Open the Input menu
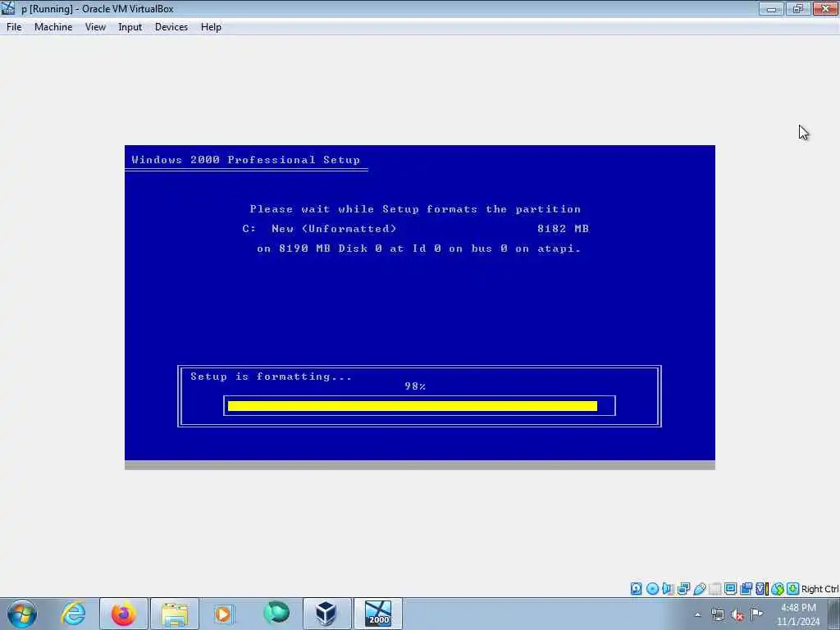This screenshot has width=840, height=630. click(130, 27)
